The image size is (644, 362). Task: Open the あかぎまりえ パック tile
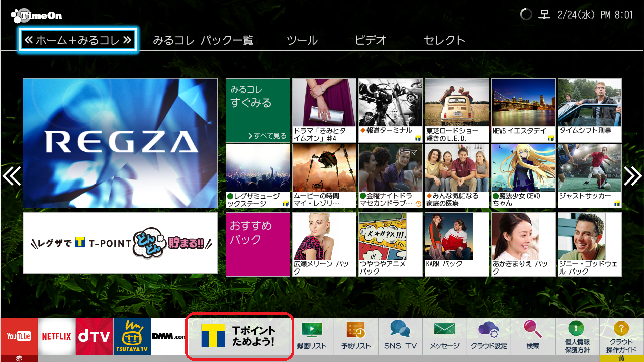523,244
